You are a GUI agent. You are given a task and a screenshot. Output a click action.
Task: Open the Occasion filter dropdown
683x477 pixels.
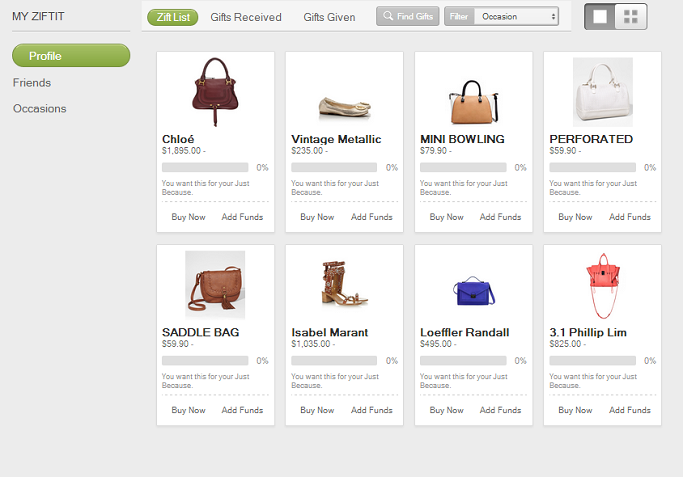(517, 17)
